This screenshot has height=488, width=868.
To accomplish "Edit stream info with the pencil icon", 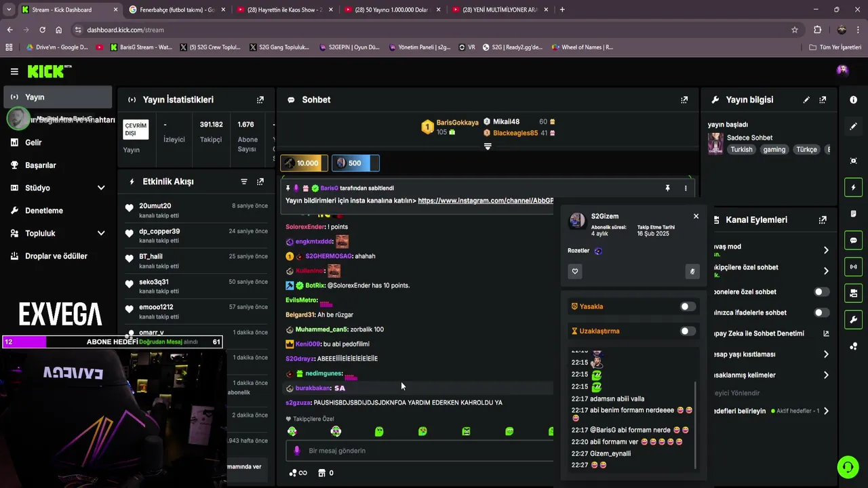I will point(806,100).
